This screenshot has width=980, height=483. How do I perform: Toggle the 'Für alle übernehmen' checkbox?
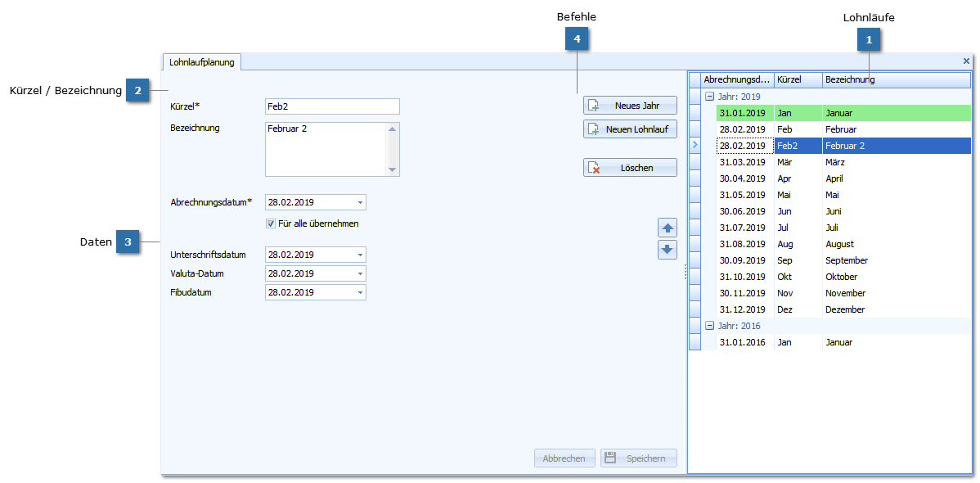[x=271, y=223]
